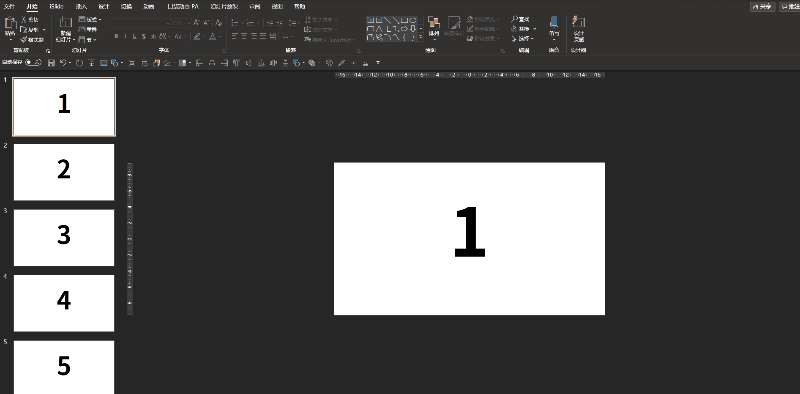
Task: Click the large 1 on the main slide
Action: click(469, 232)
